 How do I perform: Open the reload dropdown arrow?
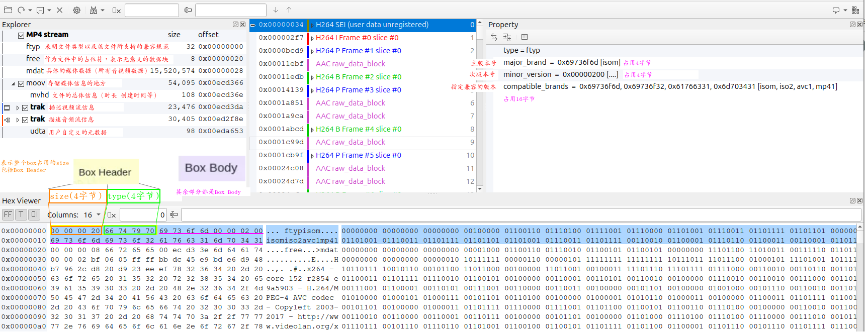click(x=30, y=10)
